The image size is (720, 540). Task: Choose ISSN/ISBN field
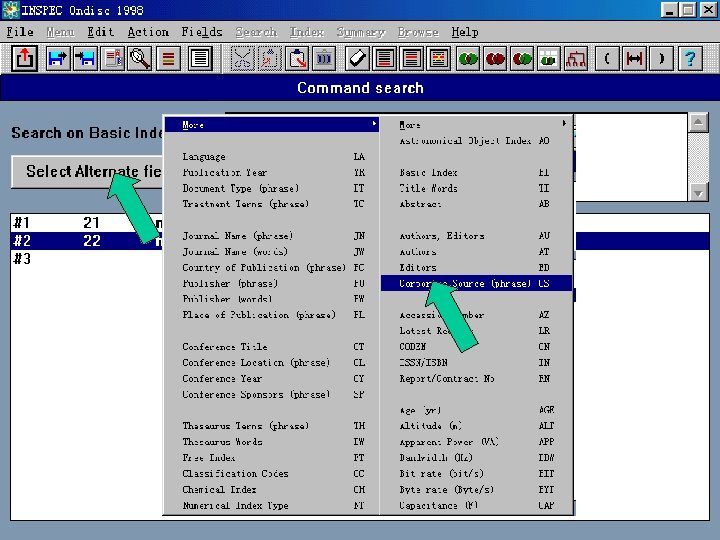(x=477, y=363)
